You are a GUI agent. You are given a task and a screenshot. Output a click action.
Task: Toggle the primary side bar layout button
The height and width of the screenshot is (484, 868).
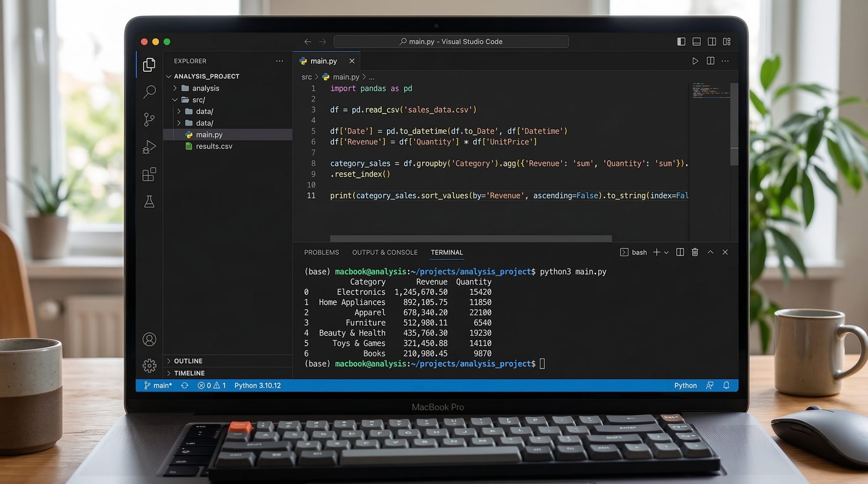(x=681, y=42)
